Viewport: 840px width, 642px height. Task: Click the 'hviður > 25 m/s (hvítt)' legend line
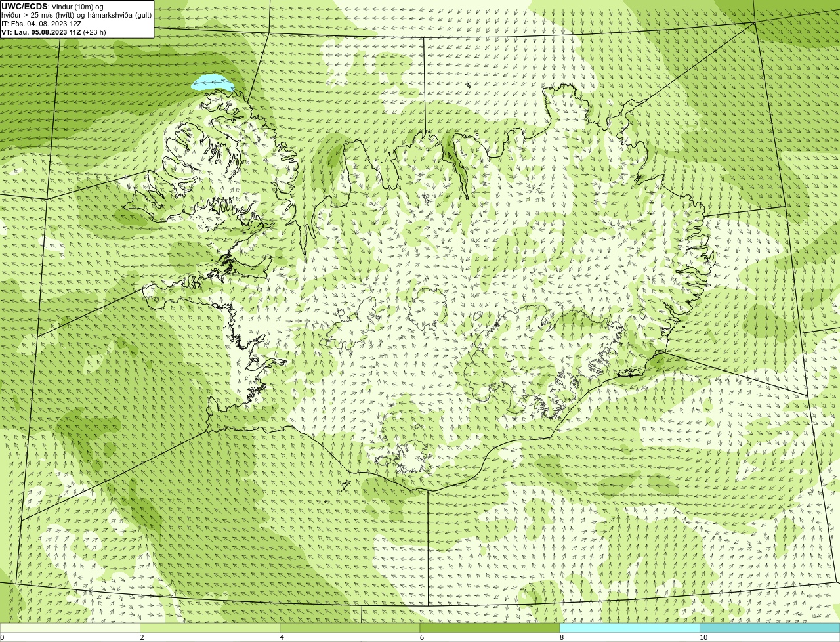(x=77, y=15)
